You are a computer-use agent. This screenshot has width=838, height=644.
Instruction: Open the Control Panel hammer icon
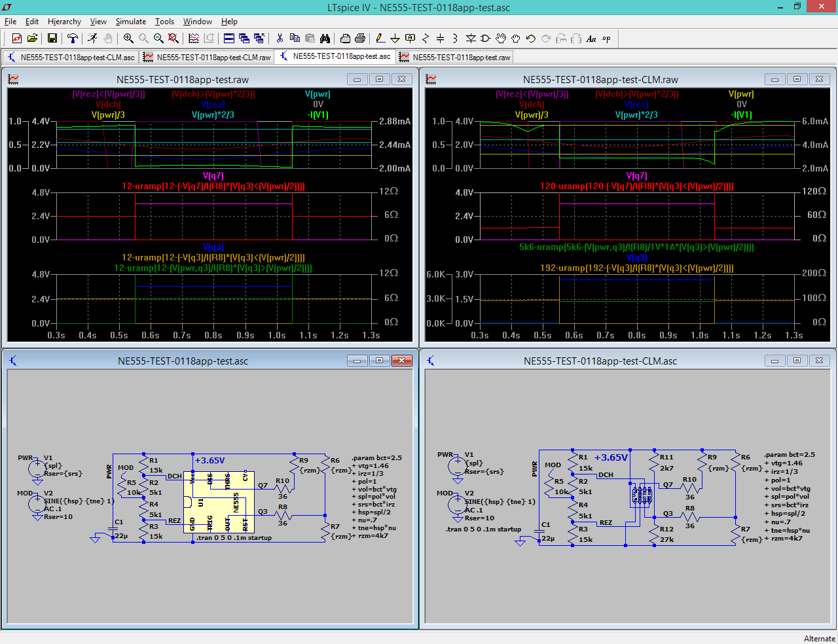tap(73, 39)
